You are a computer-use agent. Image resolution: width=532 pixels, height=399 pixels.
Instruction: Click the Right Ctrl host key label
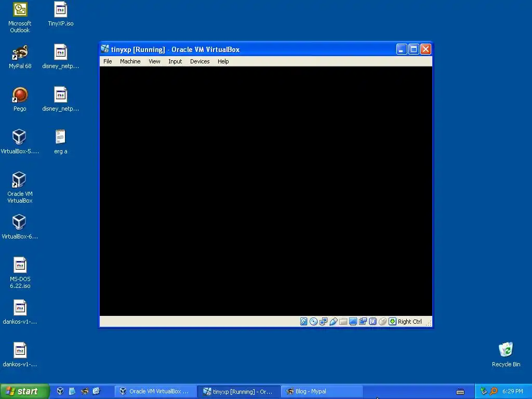(409, 322)
